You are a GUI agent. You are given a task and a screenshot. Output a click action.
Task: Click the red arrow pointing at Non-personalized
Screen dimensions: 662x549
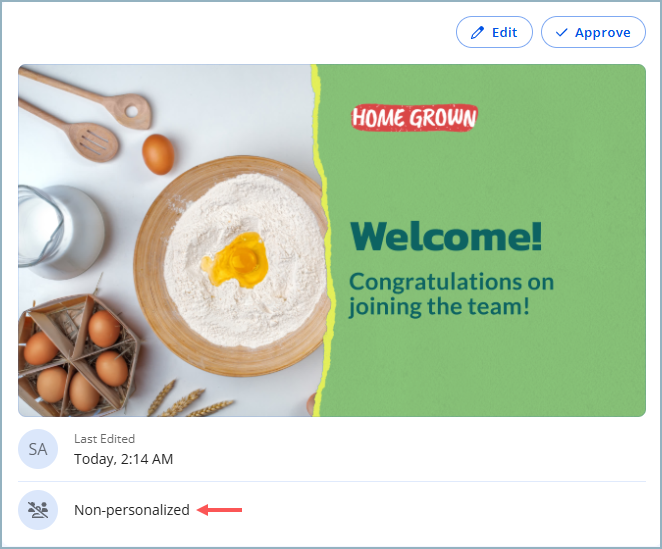[220, 510]
